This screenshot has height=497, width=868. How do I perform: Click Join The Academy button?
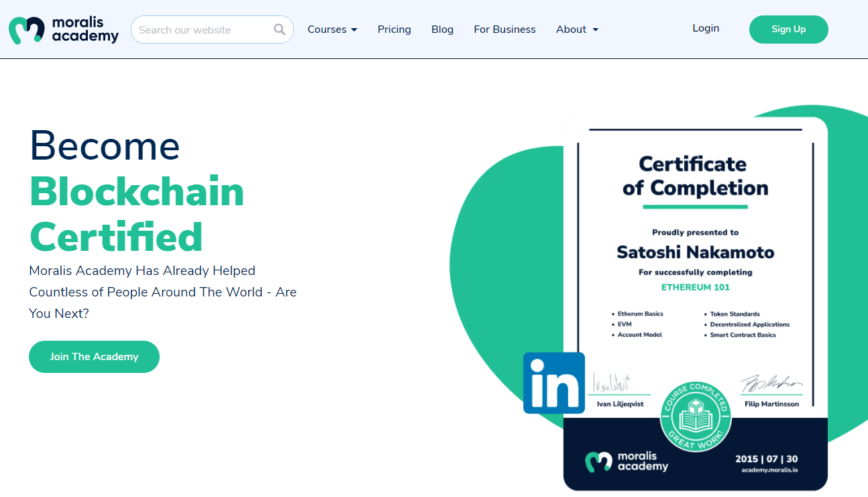coord(94,357)
